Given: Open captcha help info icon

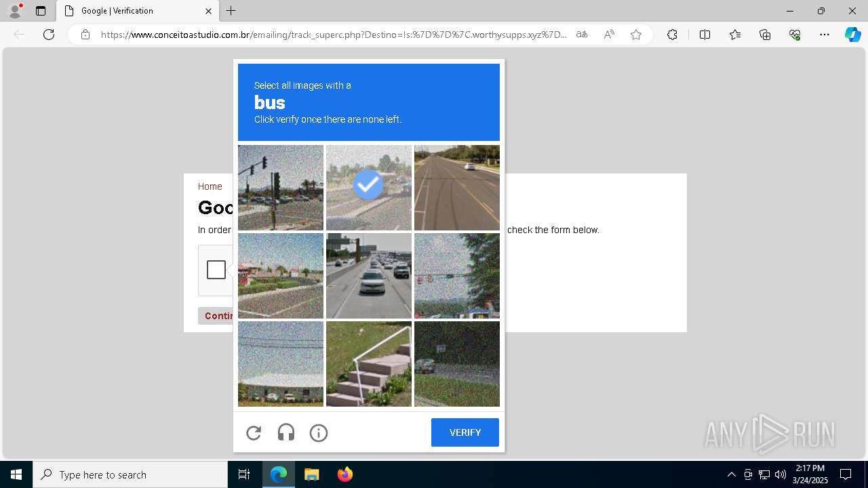Looking at the screenshot, I should (x=319, y=432).
